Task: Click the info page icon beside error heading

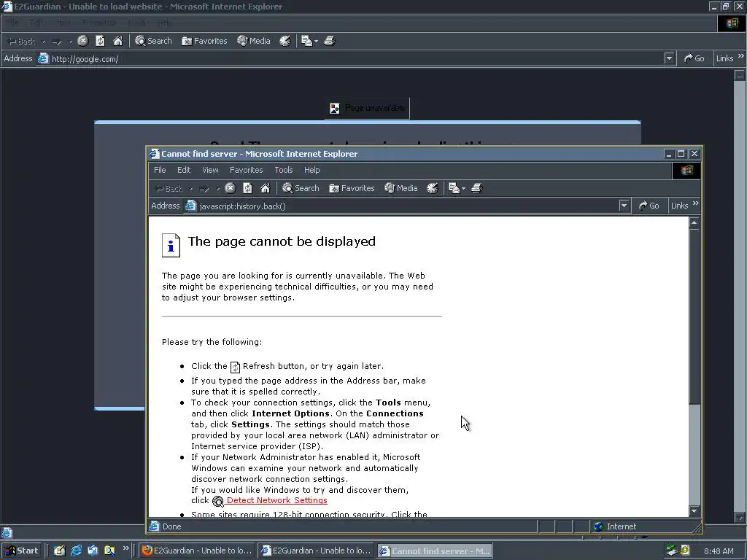Action: (171, 245)
